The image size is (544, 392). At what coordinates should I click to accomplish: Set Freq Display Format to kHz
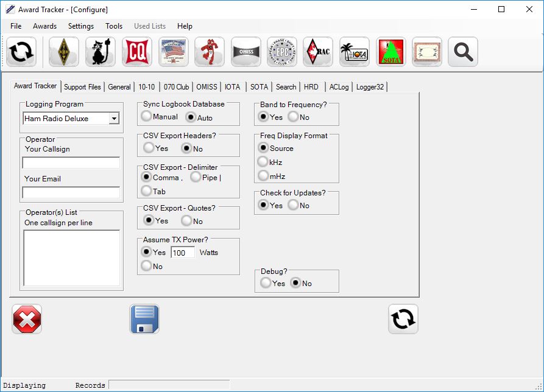pyautogui.click(x=270, y=162)
